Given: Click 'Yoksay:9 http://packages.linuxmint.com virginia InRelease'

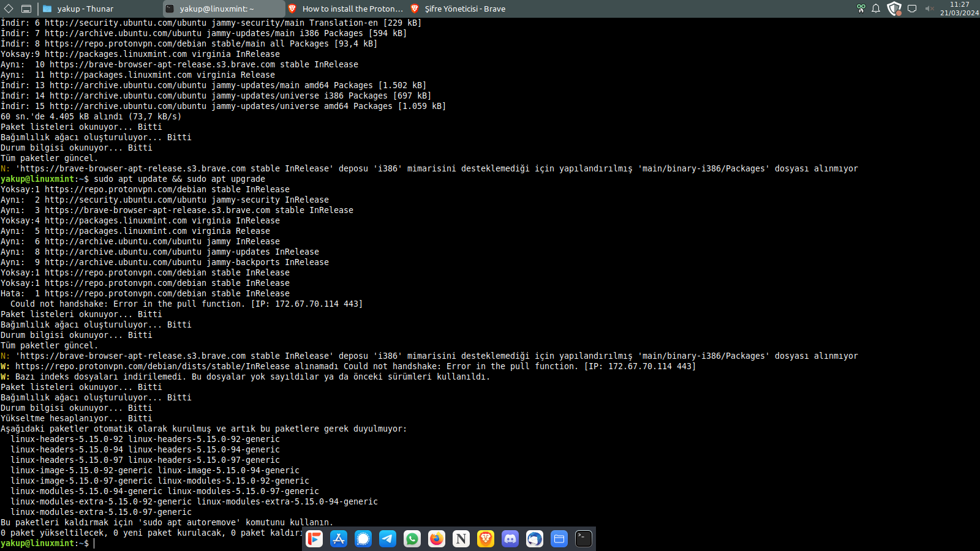Looking at the screenshot, I should (140, 54).
